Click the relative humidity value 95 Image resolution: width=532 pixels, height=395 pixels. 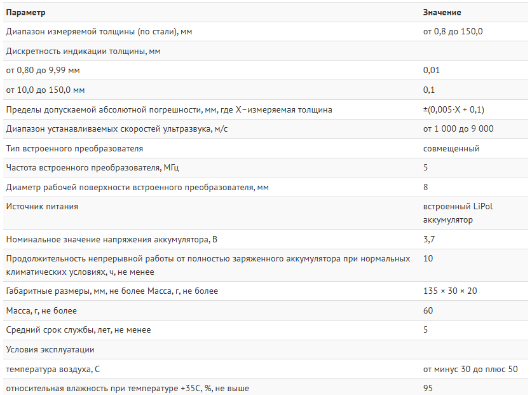click(x=428, y=388)
